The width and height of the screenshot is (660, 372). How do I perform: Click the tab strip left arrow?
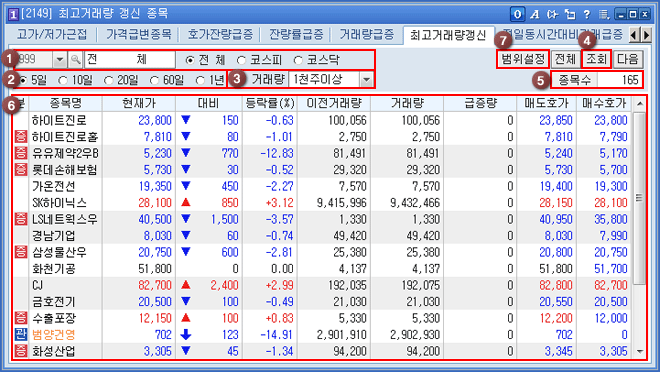pos(634,35)
